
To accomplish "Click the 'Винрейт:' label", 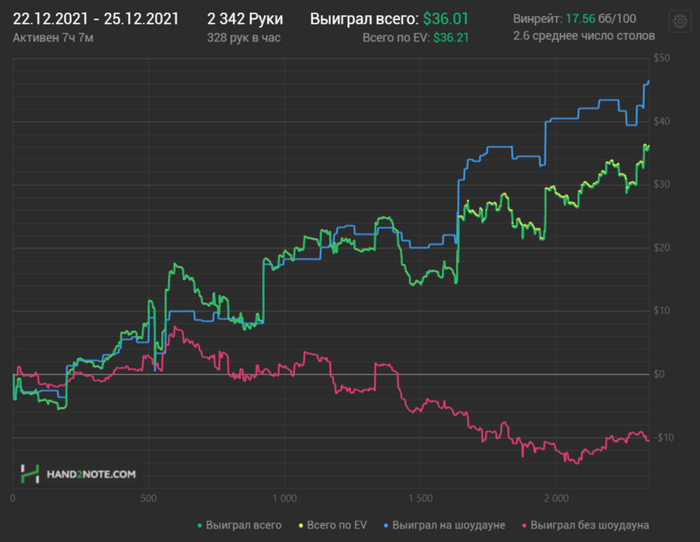I will pos(538,18).
